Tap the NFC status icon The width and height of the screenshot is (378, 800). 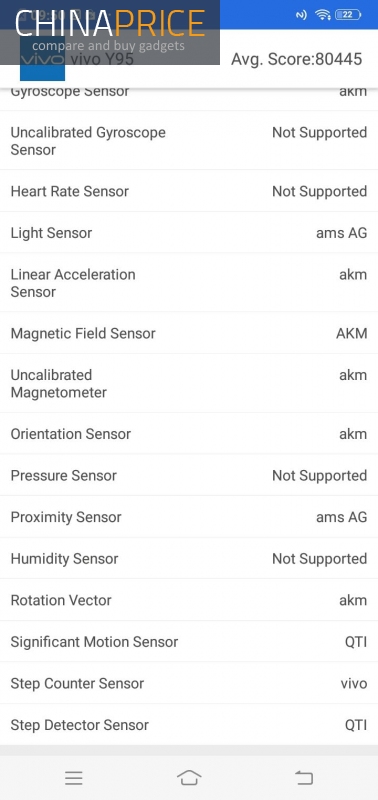point(301,15)
